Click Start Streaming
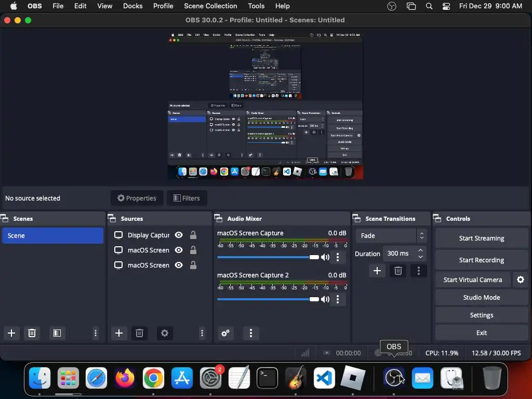532x399 pixels. click(482, 238)
